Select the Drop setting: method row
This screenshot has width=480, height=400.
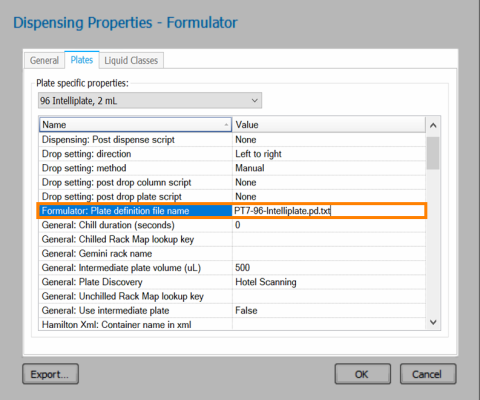click(232, 168)
